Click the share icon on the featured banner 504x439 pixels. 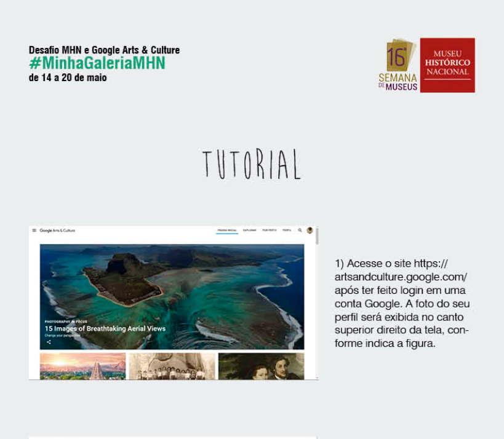49,342
